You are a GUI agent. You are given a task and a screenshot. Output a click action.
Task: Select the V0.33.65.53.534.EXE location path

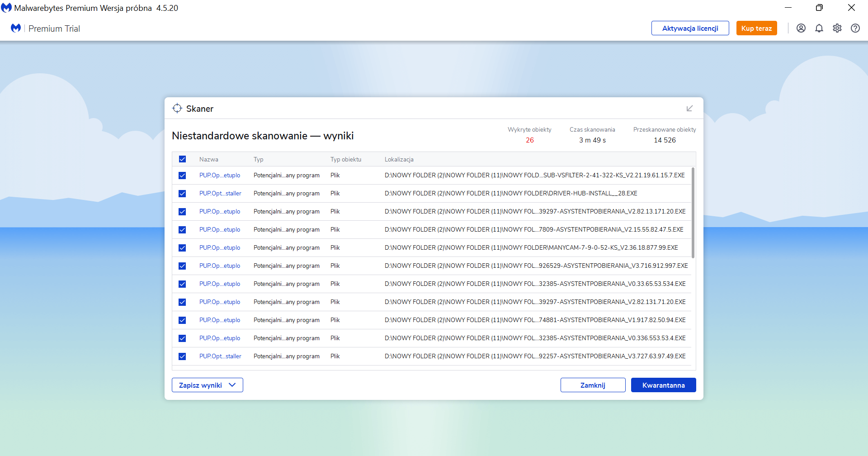[535, 284]
